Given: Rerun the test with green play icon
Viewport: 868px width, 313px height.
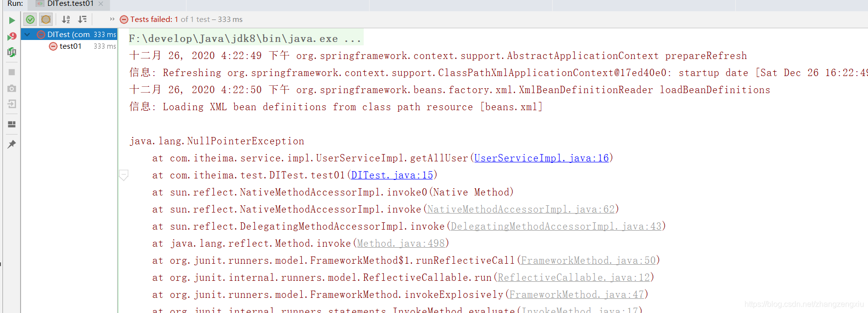Looking at the screenshot, I should click(x=12, y=20).
